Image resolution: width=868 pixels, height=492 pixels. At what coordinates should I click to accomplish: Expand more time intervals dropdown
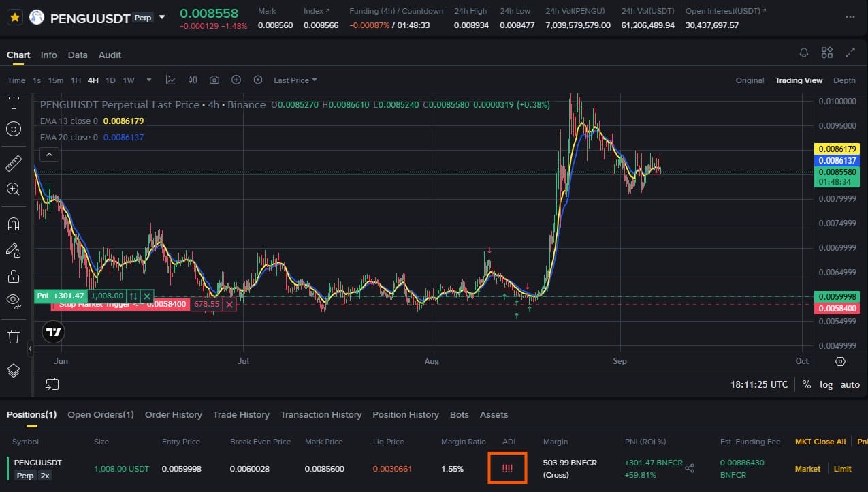(x=149, y=80)
